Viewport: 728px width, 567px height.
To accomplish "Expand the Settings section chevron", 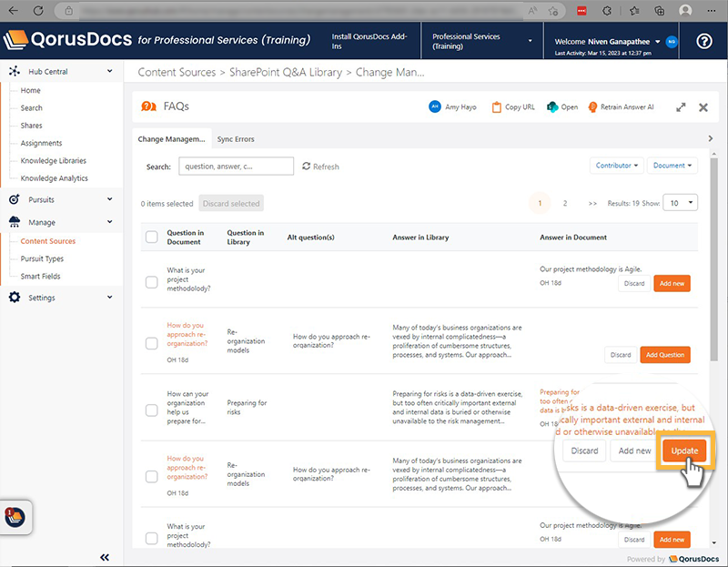I will click(x=109, y=298).
